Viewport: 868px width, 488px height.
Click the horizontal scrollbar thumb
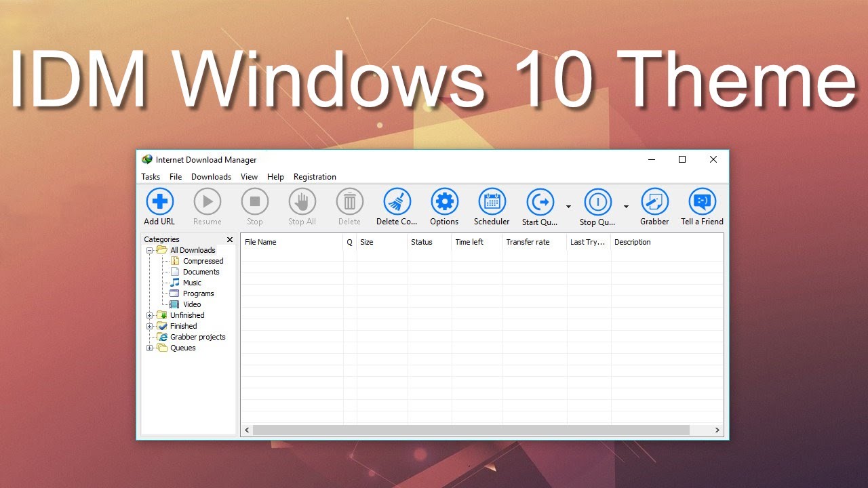click(471, 430)
